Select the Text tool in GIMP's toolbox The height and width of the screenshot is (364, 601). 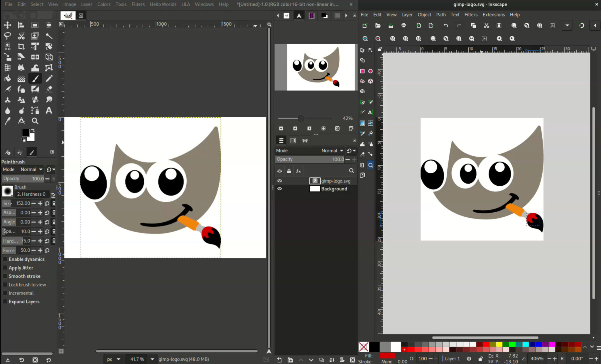[x=49, y=111]
